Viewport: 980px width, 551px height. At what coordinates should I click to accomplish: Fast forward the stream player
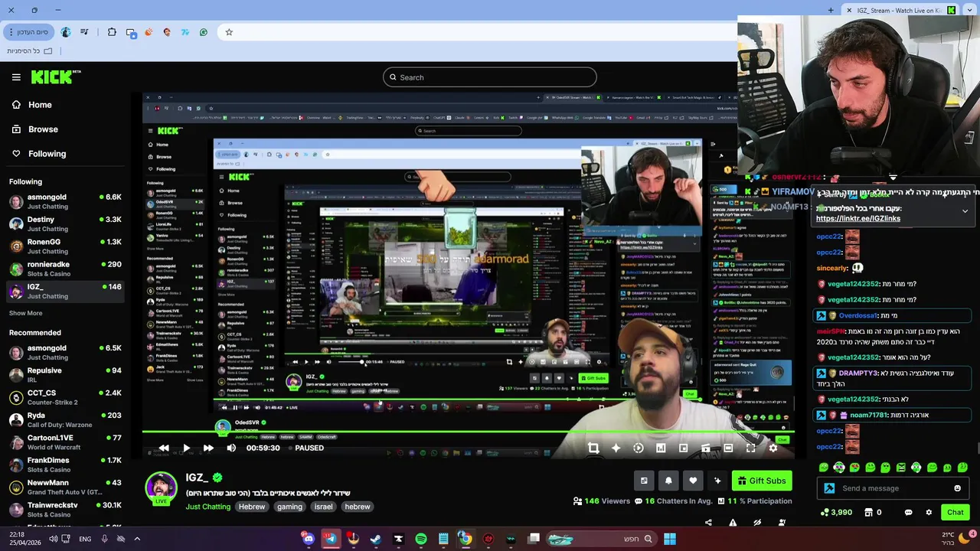(208, 448)
